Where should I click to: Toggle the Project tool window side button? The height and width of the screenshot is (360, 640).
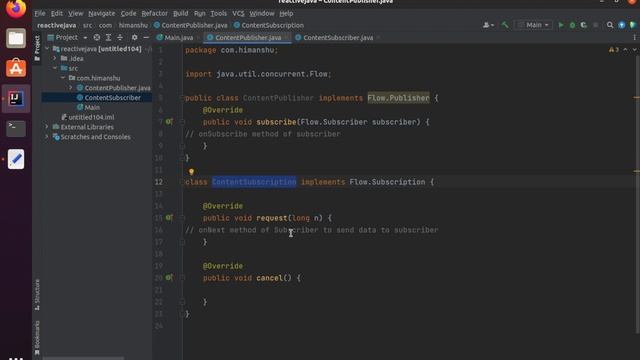(x=37, y=49)
